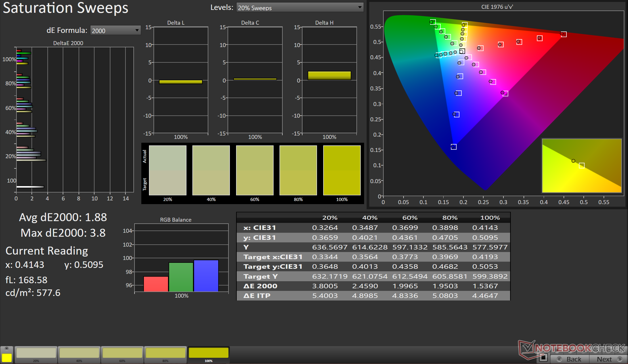The image size is (628, 364).
Task: Click the zoomed yellow inset on CIE chart
Action: 581,166
